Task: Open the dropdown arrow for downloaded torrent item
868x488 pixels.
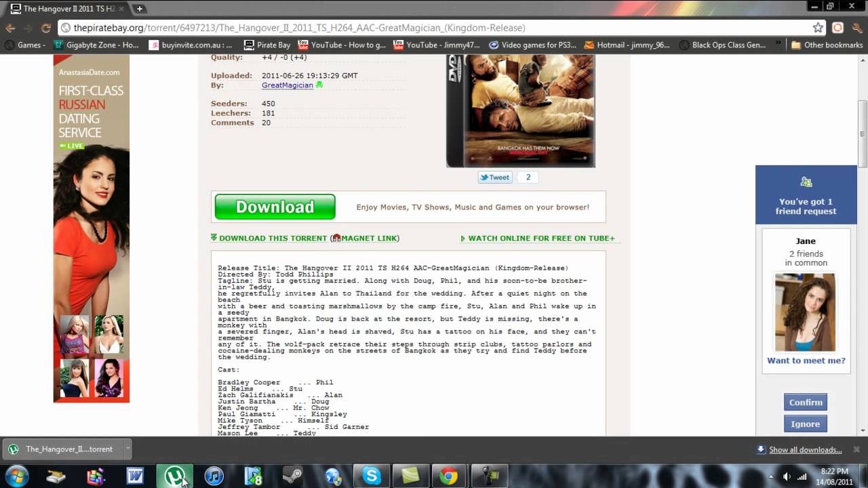Action: 127,449
